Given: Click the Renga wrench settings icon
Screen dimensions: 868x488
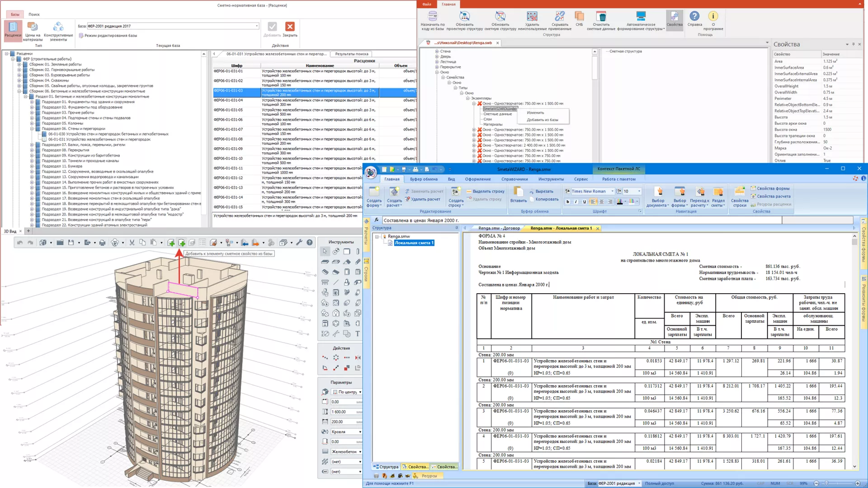Looking at the screenshot, I should pos(299,243).
